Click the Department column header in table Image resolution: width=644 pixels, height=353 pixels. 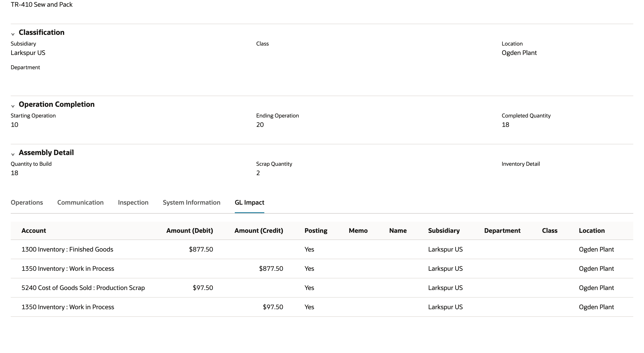click(502, 231)
